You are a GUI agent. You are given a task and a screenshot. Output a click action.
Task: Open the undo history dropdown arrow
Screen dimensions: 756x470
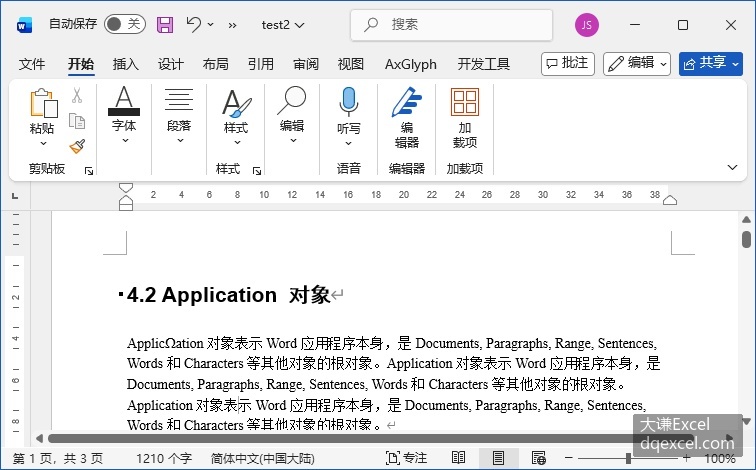pyautogui.click(x=211, y=24)
